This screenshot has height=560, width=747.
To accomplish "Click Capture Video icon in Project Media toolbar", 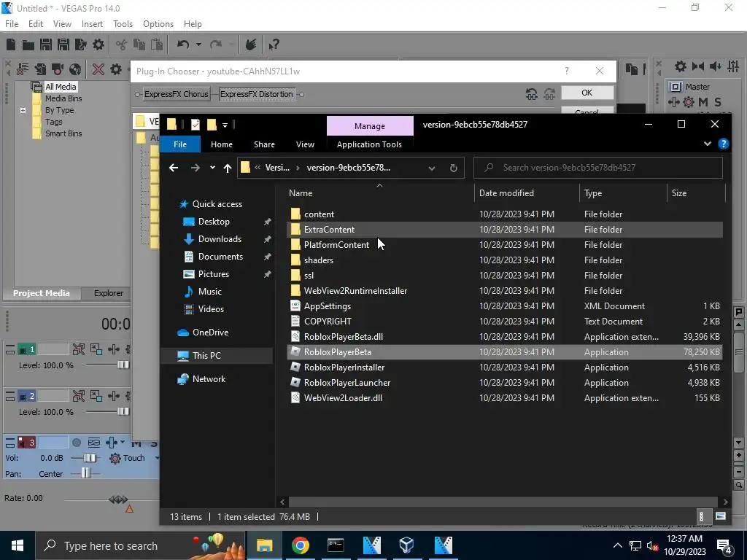I will pos(58,69).
